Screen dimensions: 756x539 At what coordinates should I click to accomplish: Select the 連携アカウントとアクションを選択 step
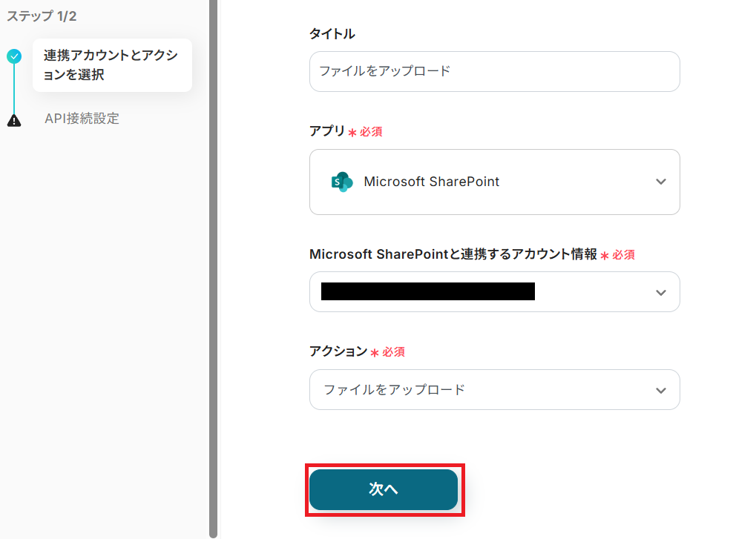[x=111, y=65]
